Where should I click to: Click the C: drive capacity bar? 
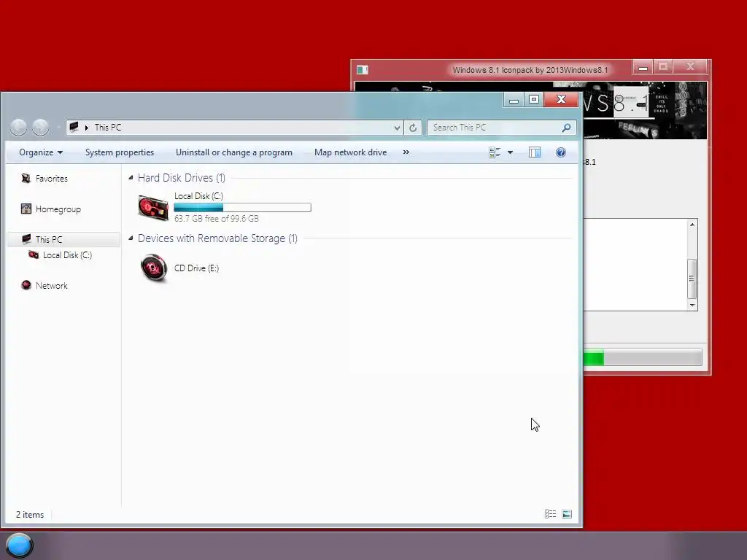[x=242, y=208]
